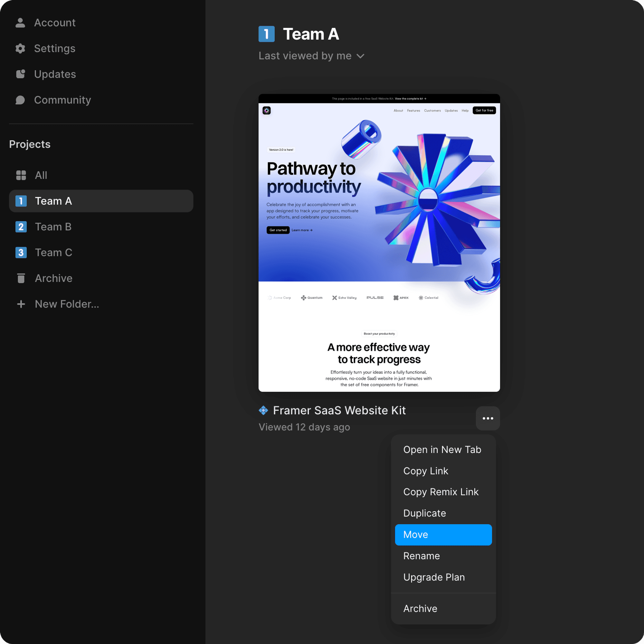
Task: Open Settings via the gear icon
Action: pyautogui.click(x=20, y=48)
